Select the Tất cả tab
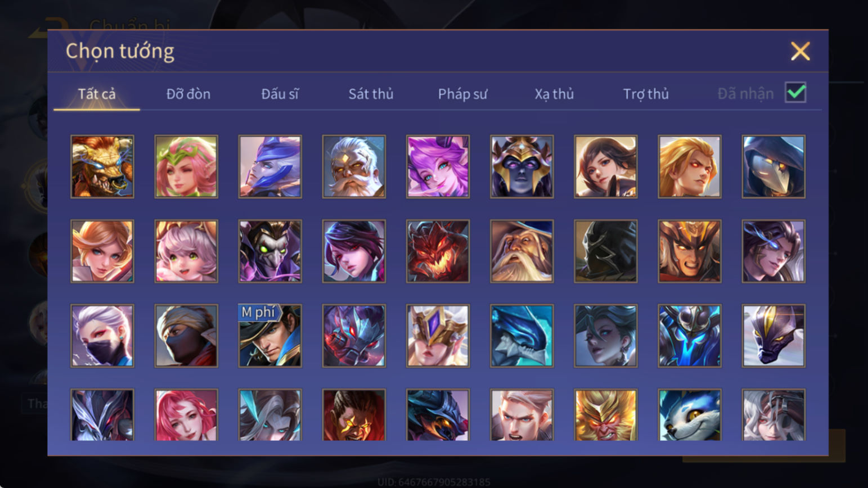This screenshot has height=488, width=868. [97, 94]
